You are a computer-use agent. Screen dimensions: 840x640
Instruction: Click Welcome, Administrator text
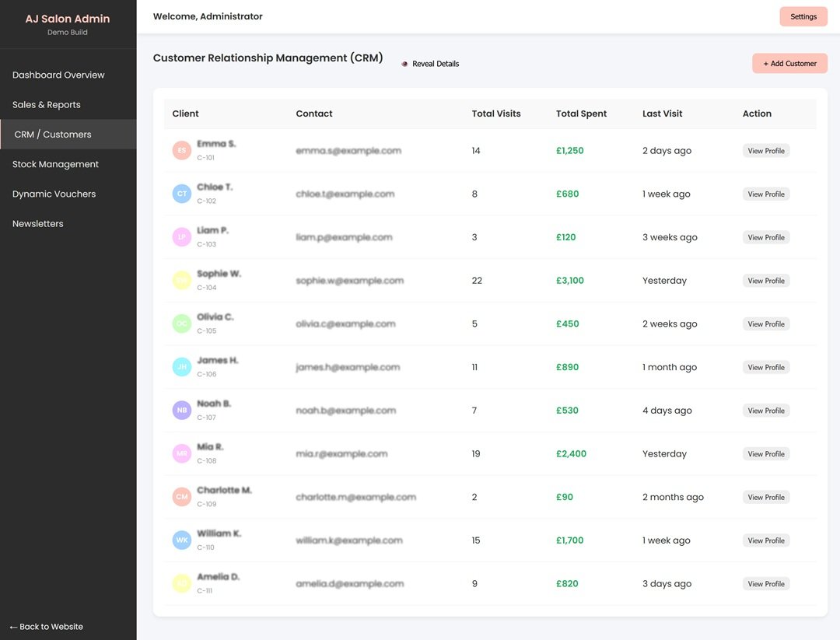point(208,16)
